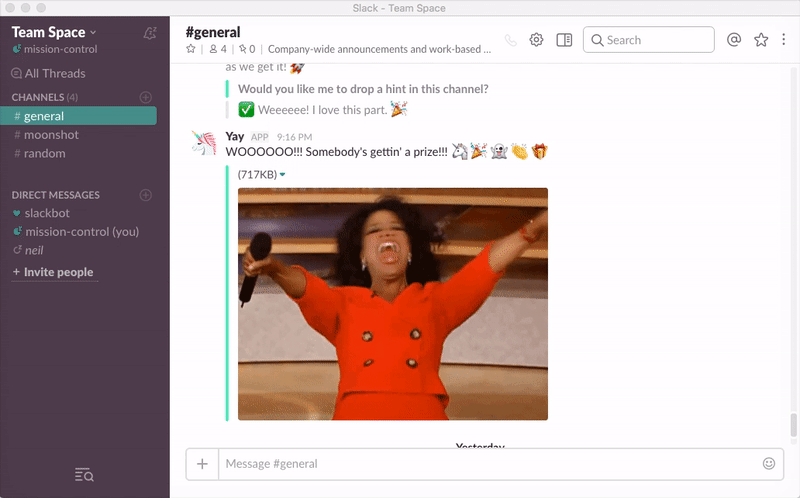The image size is (800, 498).
Task: Click the Invite people link
Action: [x=53, y=272]
